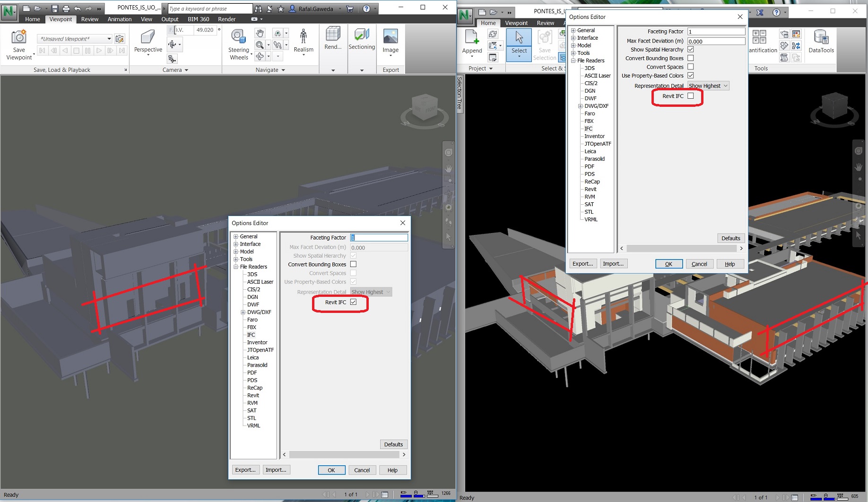
Task: Select the Pan hand tool in Navigate panel
Action: click(x=260, y=33)
